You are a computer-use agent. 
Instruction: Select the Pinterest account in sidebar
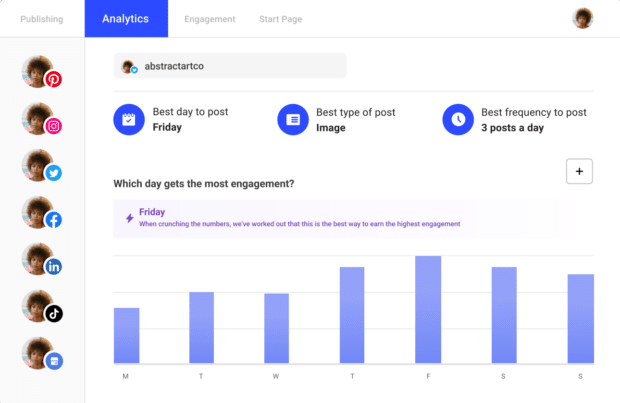41,72
